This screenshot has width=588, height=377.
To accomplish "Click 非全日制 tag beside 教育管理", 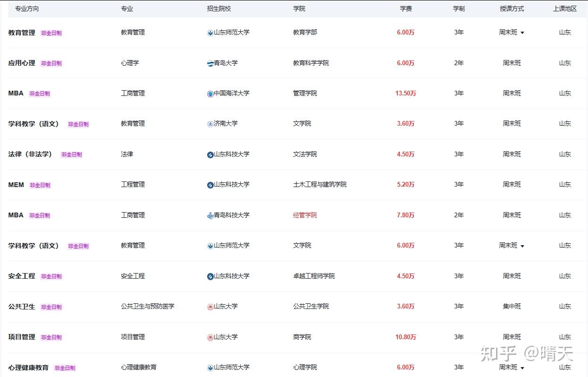I will pyautogui.click(x=51, y=33).
